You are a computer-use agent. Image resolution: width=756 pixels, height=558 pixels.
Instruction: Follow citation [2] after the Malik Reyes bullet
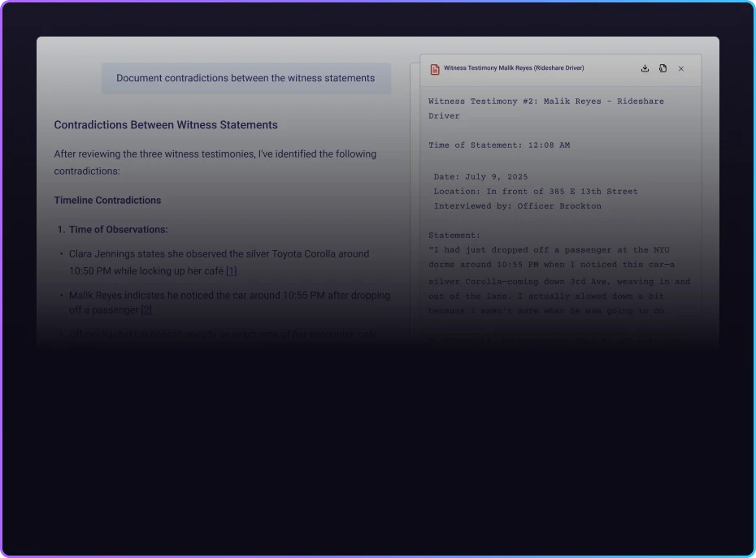[x=146, y=309]
